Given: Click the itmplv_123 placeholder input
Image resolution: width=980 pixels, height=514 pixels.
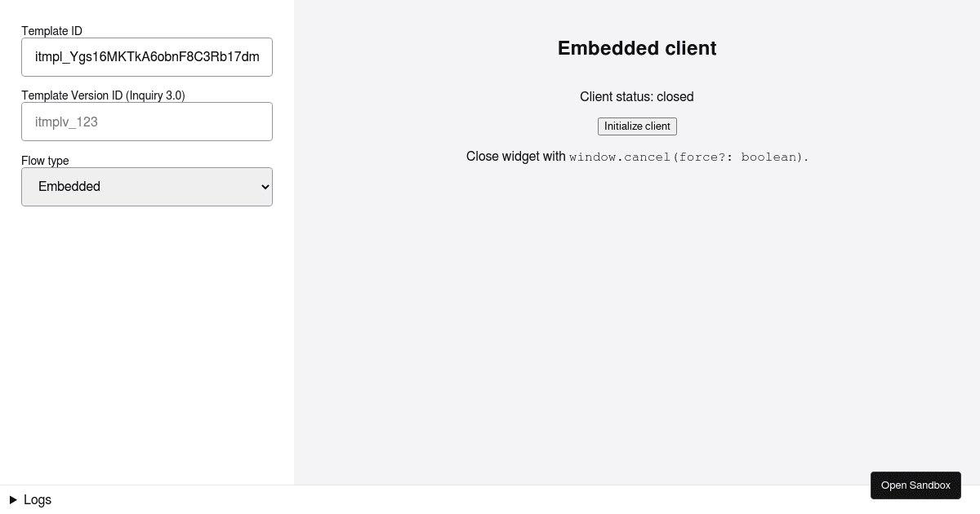Looking at the screenshot, I should (147, 122).
